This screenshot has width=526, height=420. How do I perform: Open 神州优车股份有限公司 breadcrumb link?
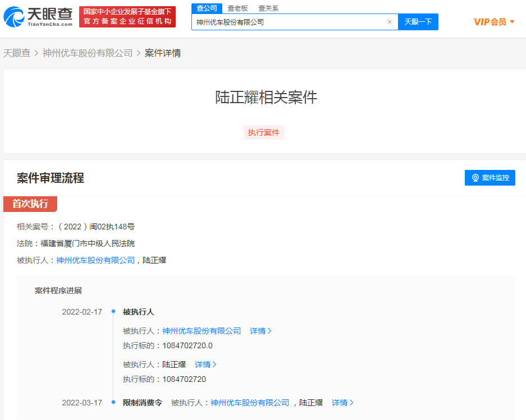88,53
